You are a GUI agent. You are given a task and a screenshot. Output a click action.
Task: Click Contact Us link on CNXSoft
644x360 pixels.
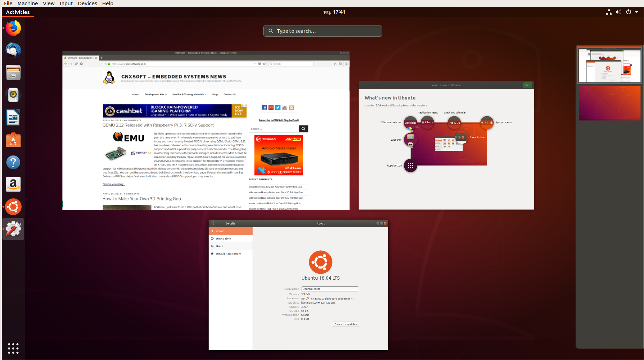click(230, 95)
